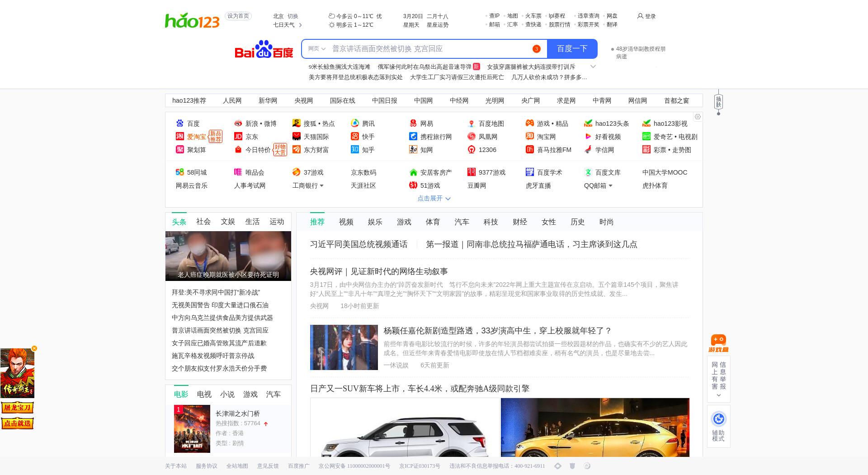Select the 视频 feed tab
The height and width of the screenshot is (475, 868).
pos(346,222)
